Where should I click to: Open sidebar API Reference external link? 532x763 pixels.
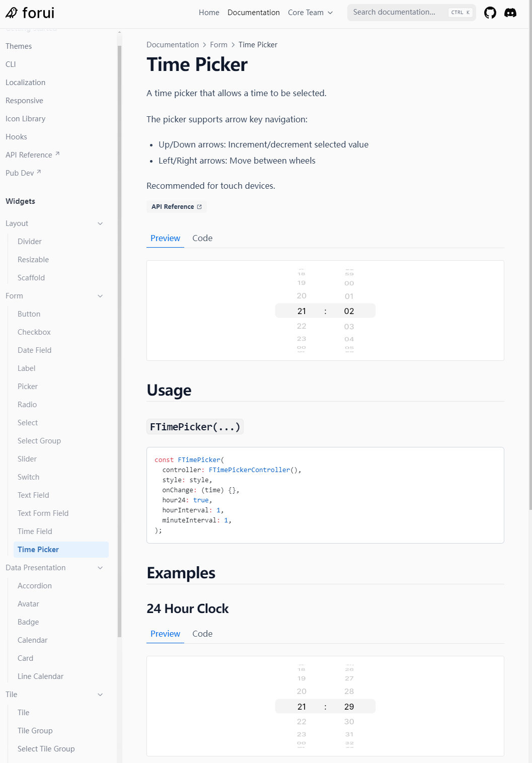[x=32, y=155]
